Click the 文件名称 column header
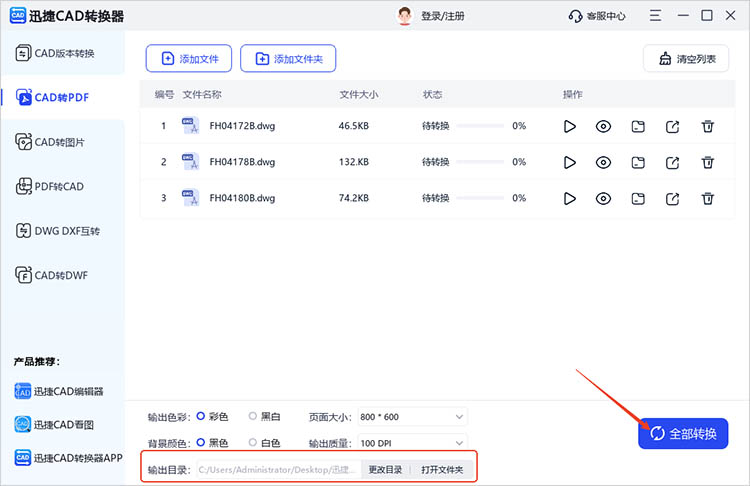Image resolution: width=750 pixels, height=486 pixels. [x=201, y=94]
